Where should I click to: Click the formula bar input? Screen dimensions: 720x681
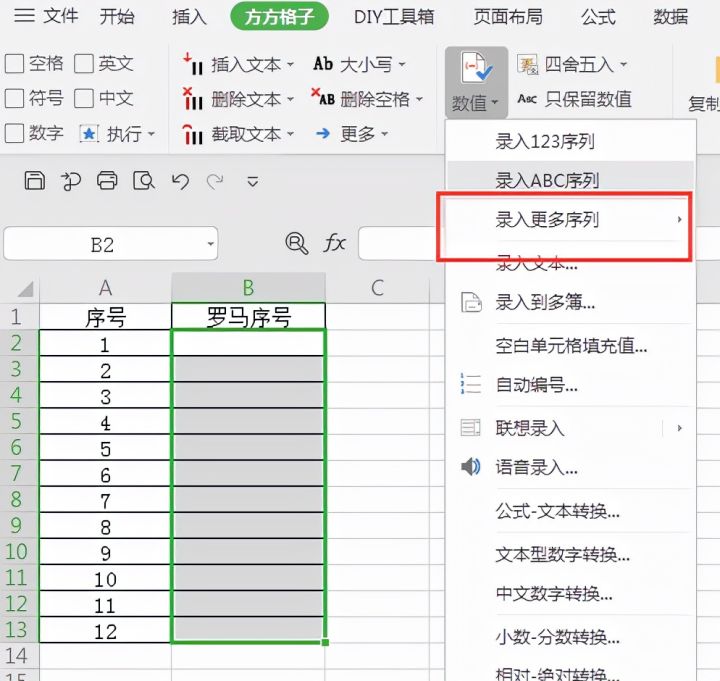401,243
